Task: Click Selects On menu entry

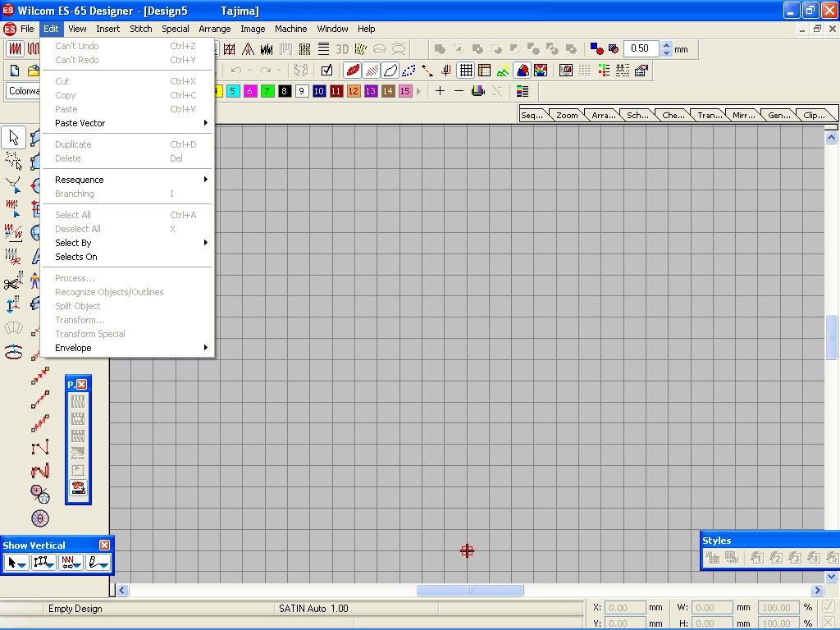Action: [76, 257]
